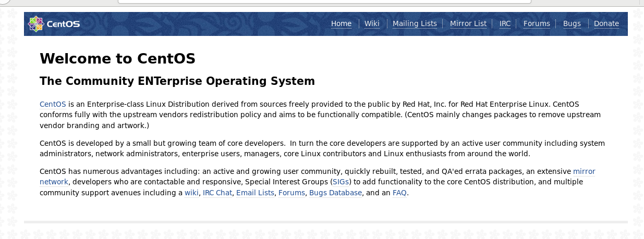Viewport: 644px width, 239px height.
Task: Open the SIGs link in the paragraph
Action: (341, 182)
